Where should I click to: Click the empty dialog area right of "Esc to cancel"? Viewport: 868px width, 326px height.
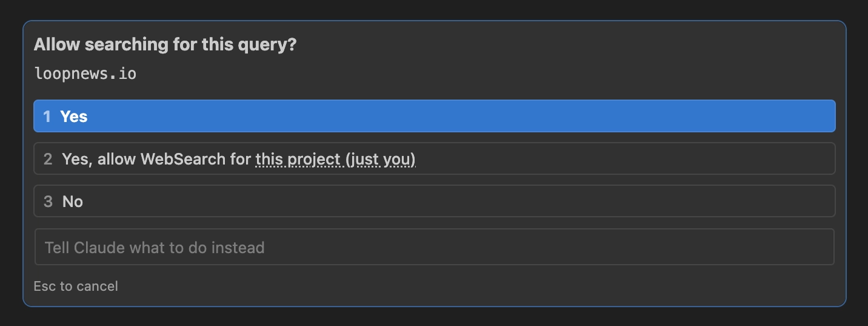click(x=485, y=286)
